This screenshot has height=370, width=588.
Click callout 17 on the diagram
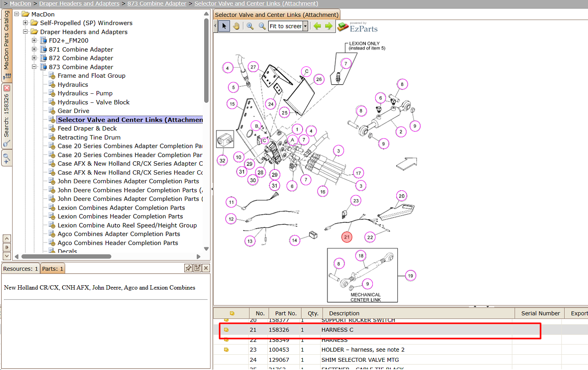point(358,173)
